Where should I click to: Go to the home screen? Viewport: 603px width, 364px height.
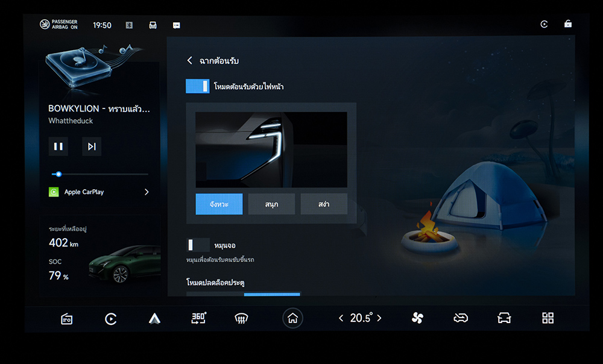coord(292,318)
